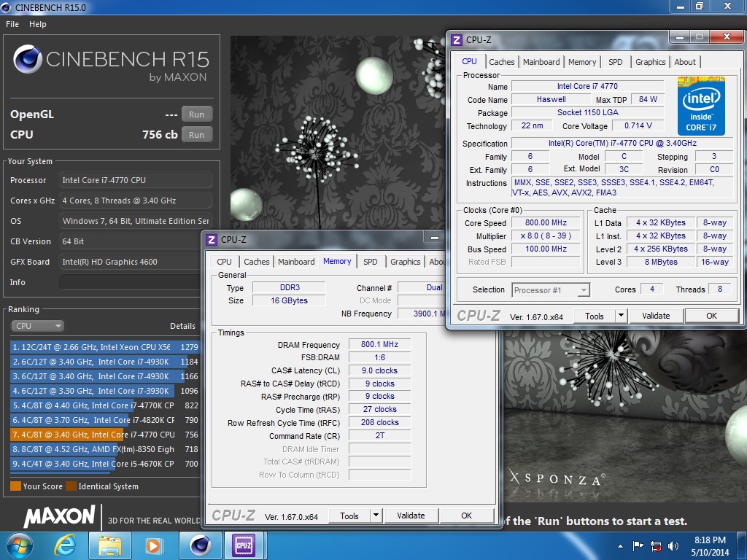Switch to Memory tab in front CPU-Z
This screenshot has width=747, height=560.
click(581, 62)
